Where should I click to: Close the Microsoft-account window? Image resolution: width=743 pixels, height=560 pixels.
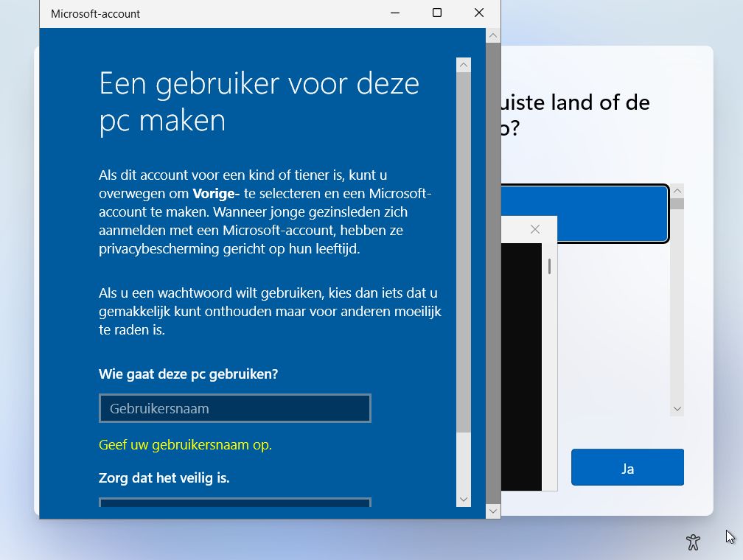pos(479,13)
